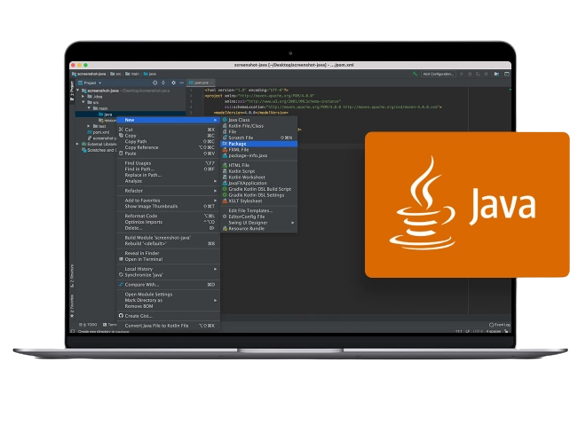Hide the Project panel with minus icon
This screenshot has height=426, width=586.
[182, 83]
